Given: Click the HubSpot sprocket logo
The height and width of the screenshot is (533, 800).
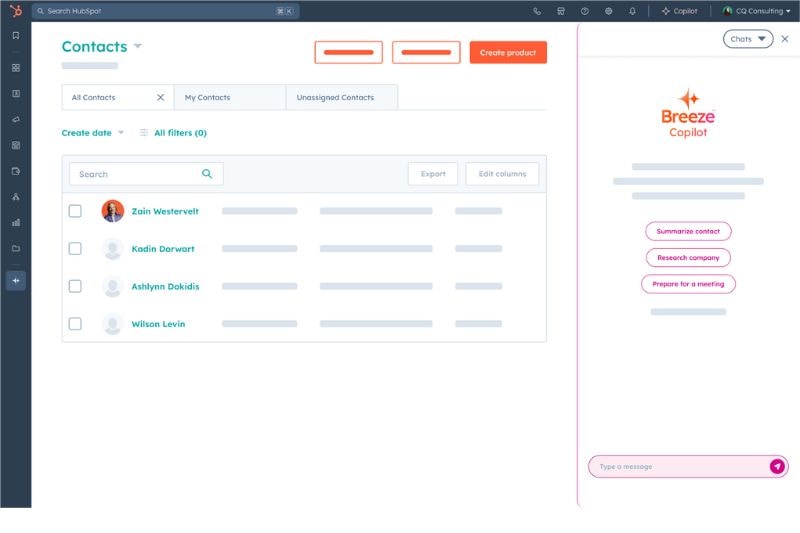Looking at the screenshot, I should point(16,11).
